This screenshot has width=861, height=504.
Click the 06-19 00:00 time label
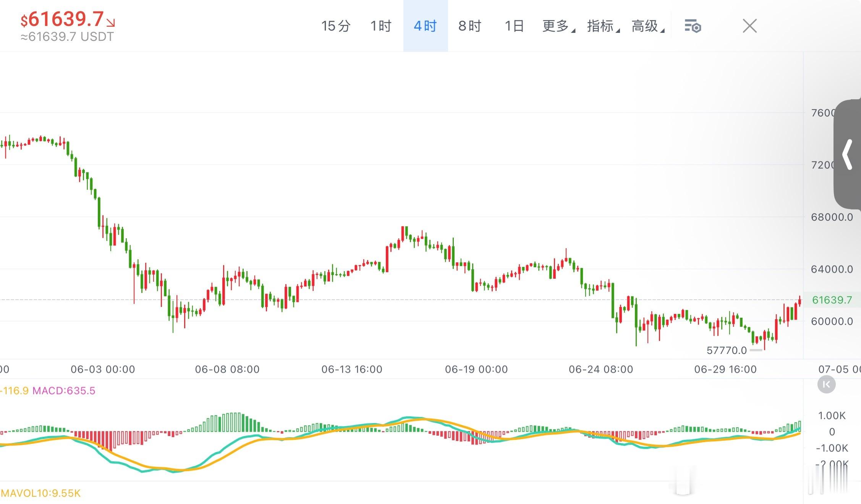coord(476,369)
